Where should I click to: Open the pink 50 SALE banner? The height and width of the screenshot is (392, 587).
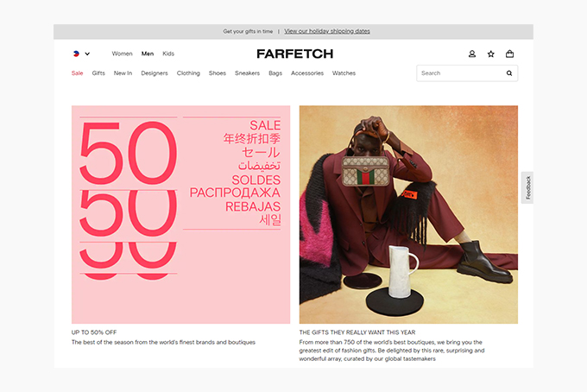coord(180,214)
